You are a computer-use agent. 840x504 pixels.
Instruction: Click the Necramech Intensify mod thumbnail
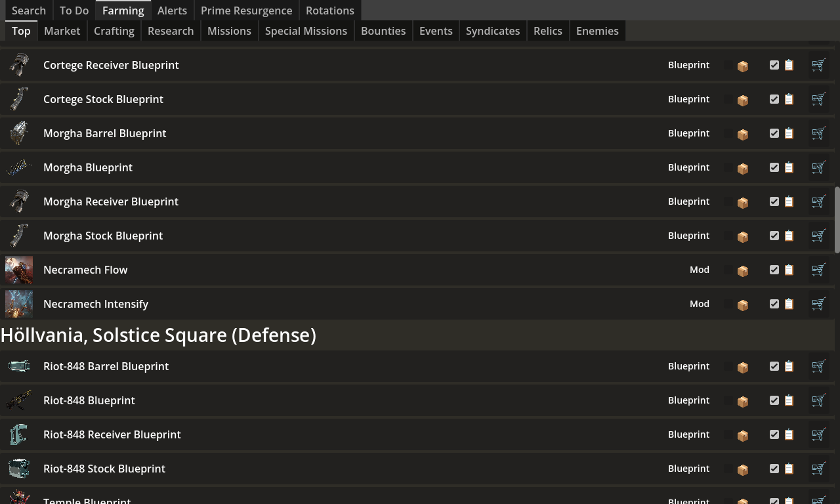point(19,304)
